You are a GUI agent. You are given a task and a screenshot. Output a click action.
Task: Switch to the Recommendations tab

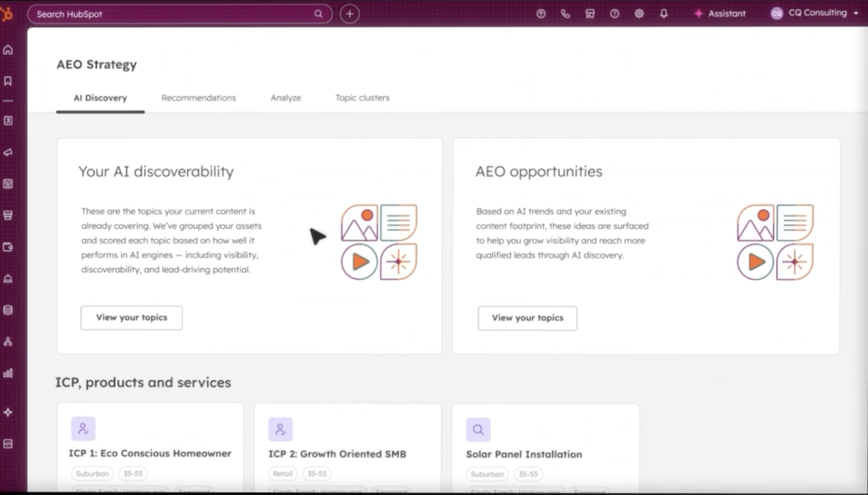tap(198, 98)
